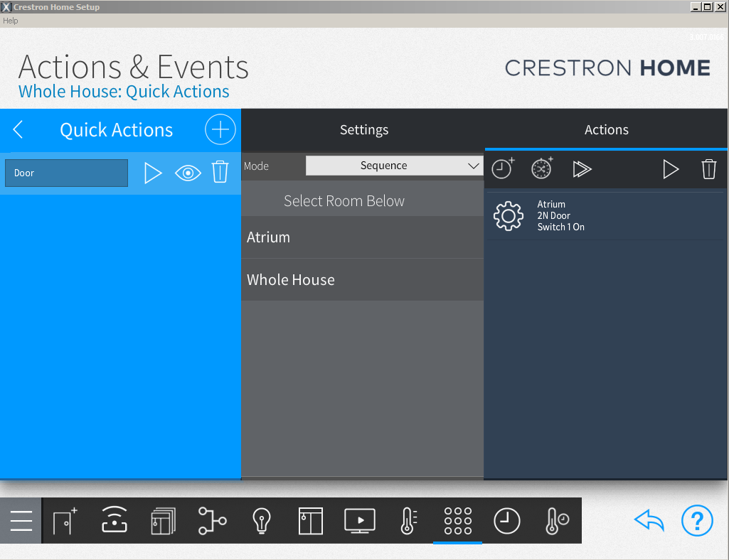Open the pair devices icon in toolbar
This screenshot has height=560, width=729.
(115, 520)
